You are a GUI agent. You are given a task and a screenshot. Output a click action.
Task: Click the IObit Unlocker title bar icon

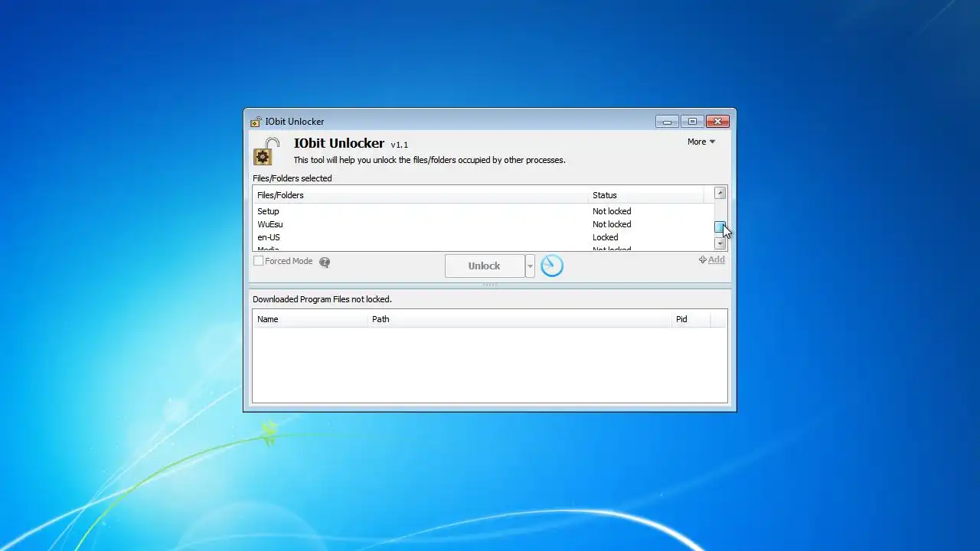(x=256, y=122)
